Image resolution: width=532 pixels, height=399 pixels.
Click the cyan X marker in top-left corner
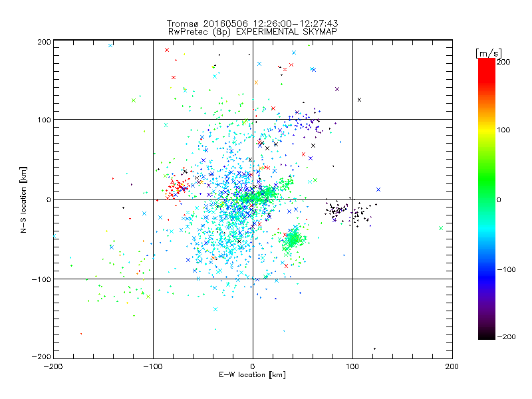[110, 45]
